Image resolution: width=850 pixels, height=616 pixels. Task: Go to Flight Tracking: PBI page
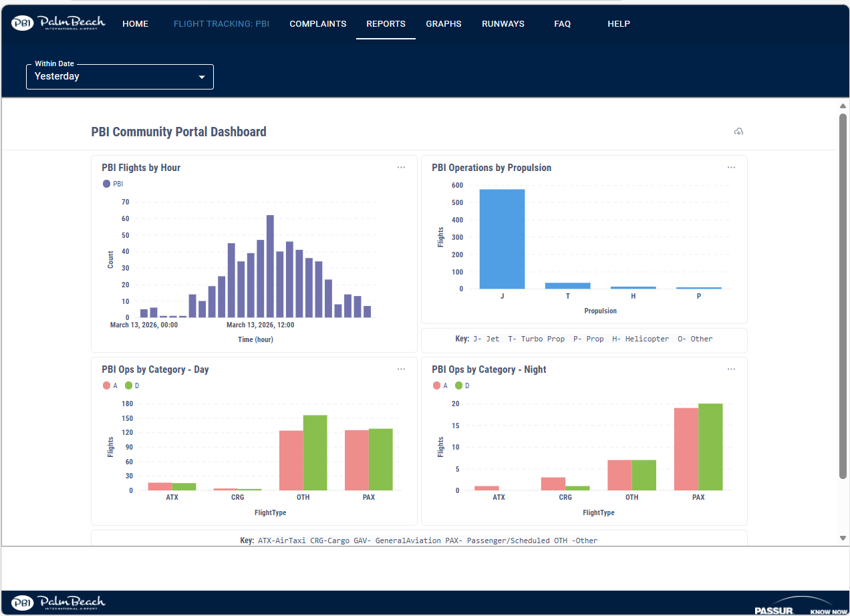(x=221, y=24)
